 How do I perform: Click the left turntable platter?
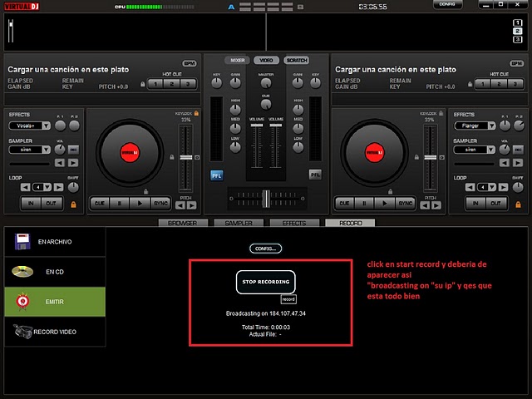130,153
